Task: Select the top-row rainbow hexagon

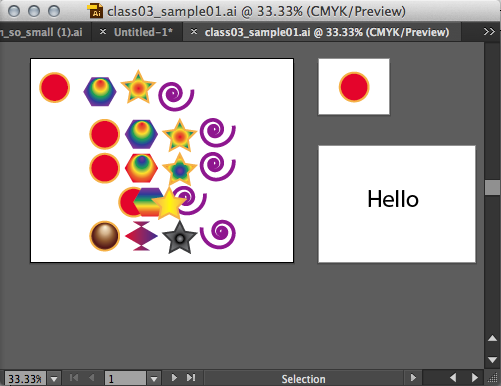Action: 100,92
